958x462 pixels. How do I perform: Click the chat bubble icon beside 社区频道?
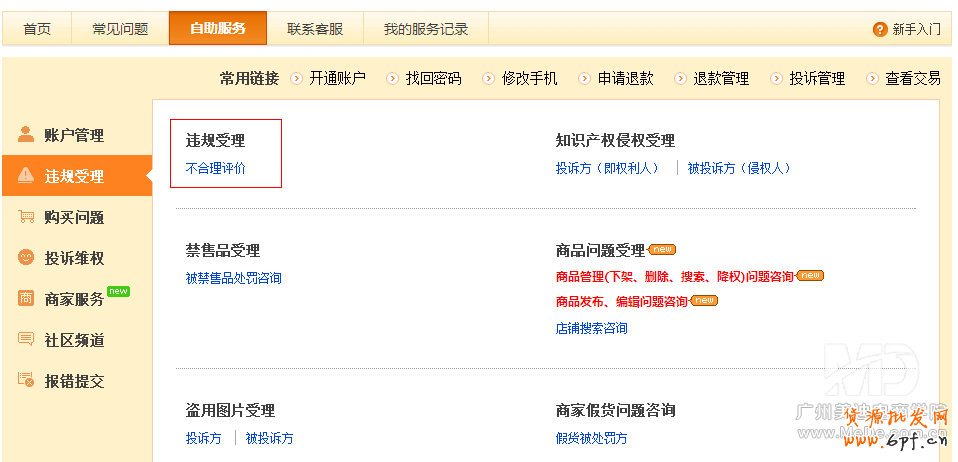click(x=26, y=340)
